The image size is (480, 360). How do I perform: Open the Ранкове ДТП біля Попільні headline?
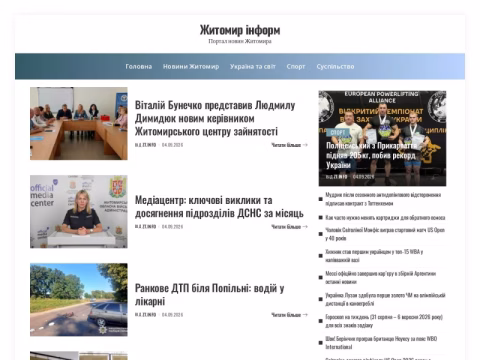coord(209,295)
